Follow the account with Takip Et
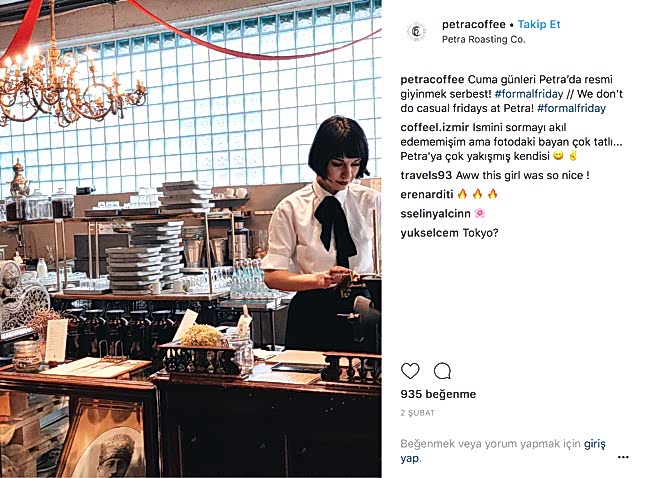650x478 pixels. pos(539,24)
